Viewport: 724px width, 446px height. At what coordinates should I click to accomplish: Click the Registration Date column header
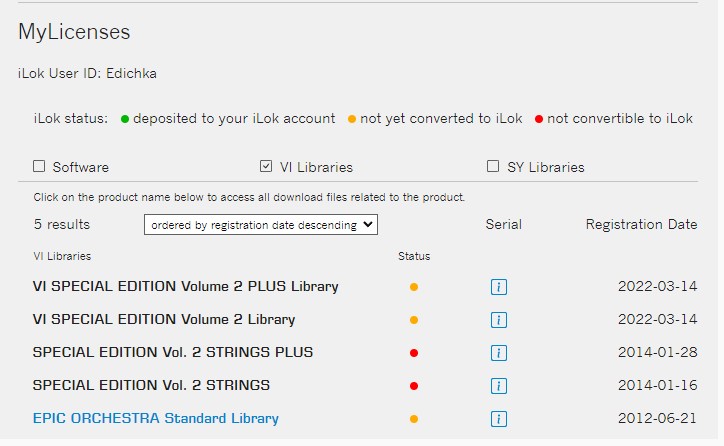[641, 225]
